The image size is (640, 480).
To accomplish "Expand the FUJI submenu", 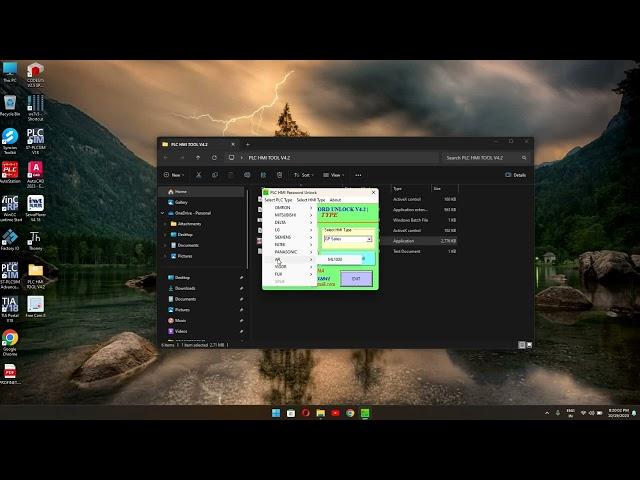I will [289, 274].
